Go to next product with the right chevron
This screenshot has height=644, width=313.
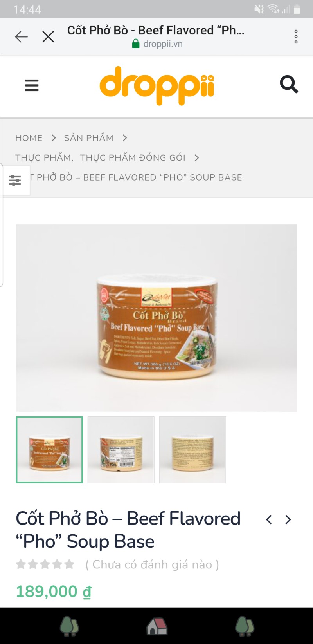[x=288, y=520]
